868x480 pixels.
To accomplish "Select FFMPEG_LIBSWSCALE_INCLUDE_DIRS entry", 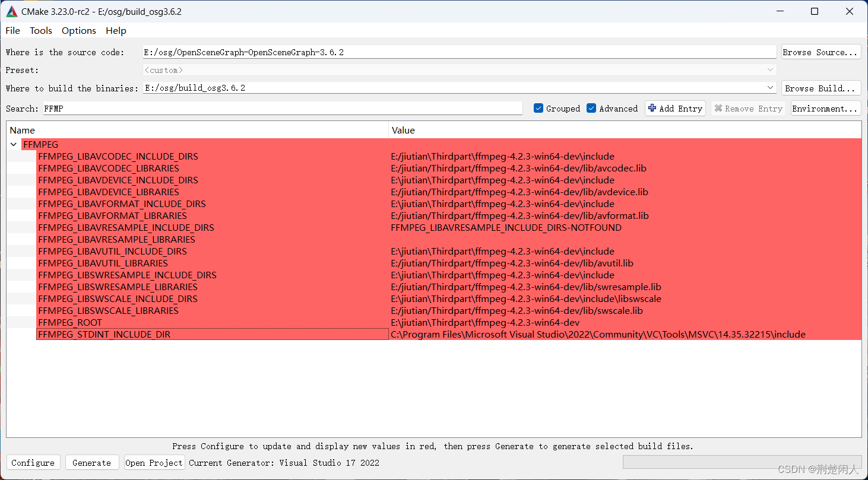I will 118,299.
